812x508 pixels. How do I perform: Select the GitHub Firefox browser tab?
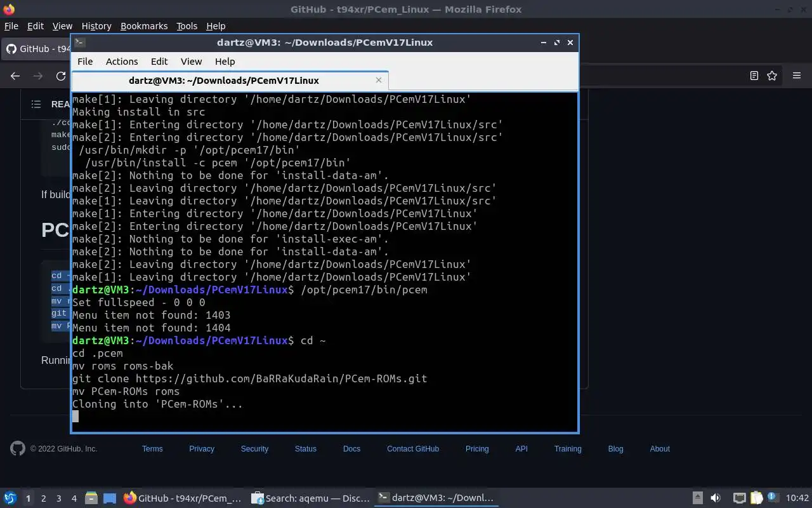click(x=37, y=49)
